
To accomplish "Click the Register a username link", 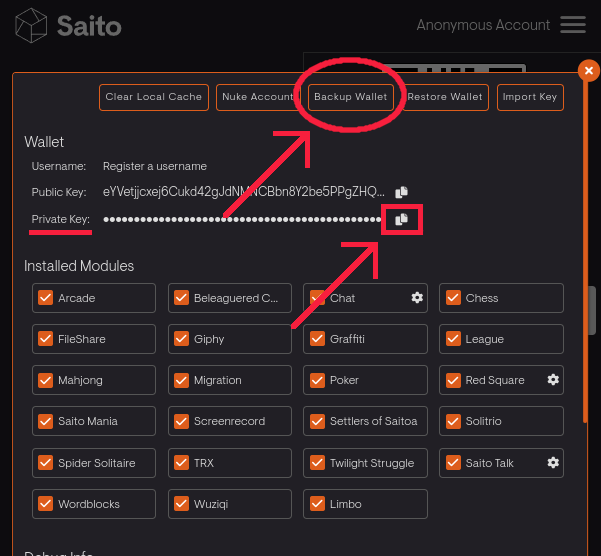I will [x=155, y=166].
